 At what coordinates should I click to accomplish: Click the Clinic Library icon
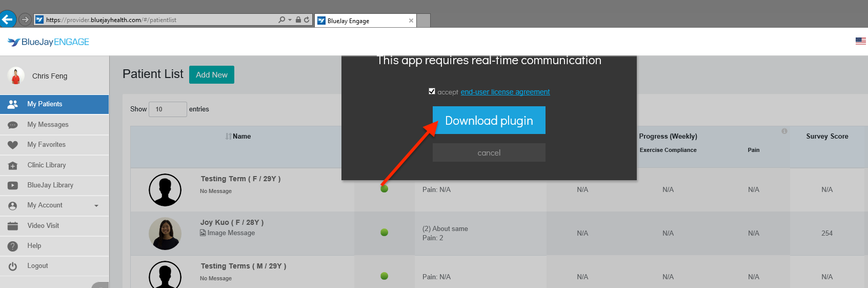(x=13, y=165)
